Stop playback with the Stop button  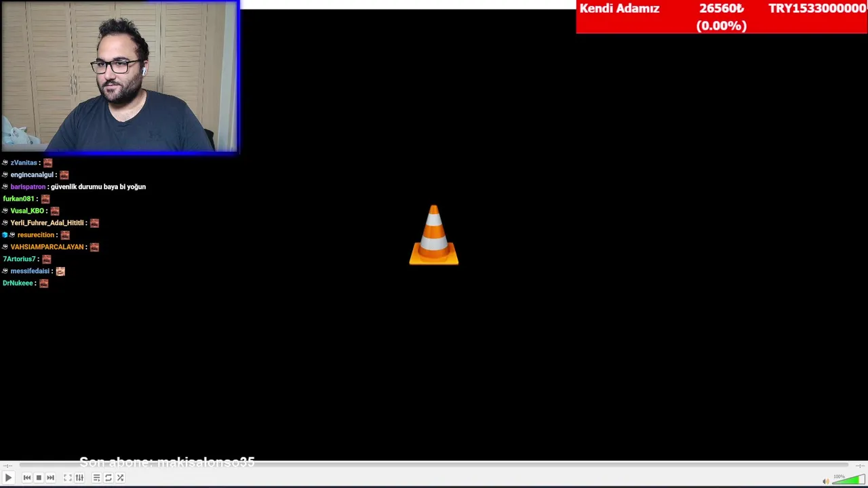(39, 478)
